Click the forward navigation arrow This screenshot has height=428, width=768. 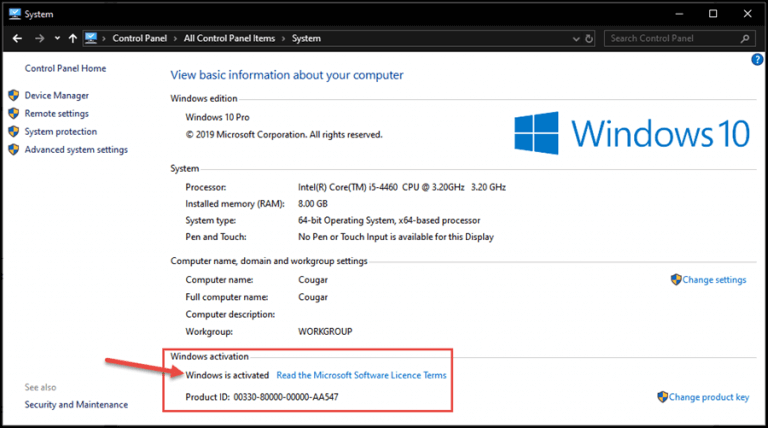coord(40,38)
